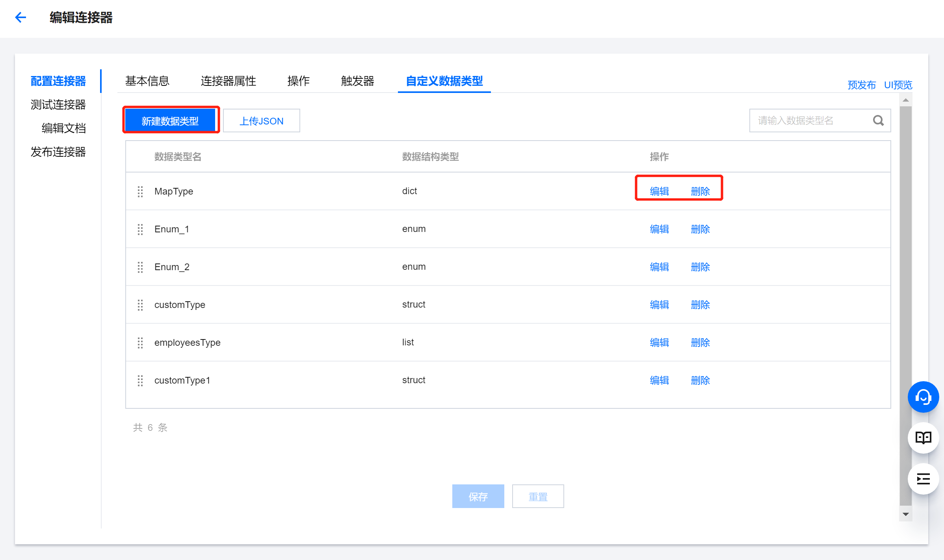
Task: Click scrollbar up arrow
Action: (x=906, y=100)
